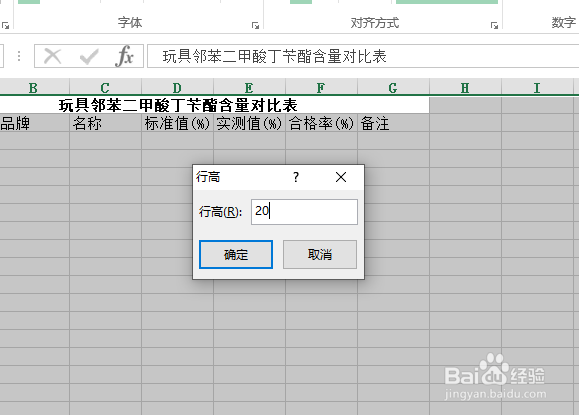Click the formula bar cancel X icon

[x=52, y=56]
